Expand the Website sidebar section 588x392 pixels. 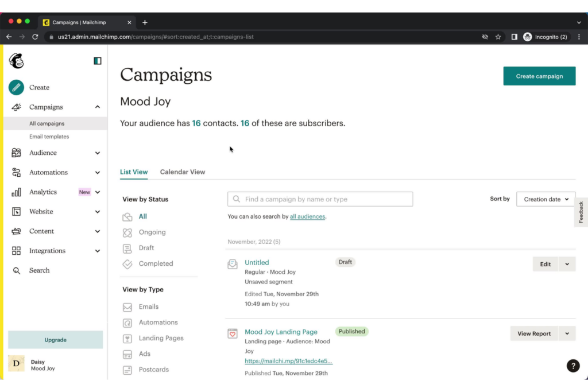[x=98, y=212]
